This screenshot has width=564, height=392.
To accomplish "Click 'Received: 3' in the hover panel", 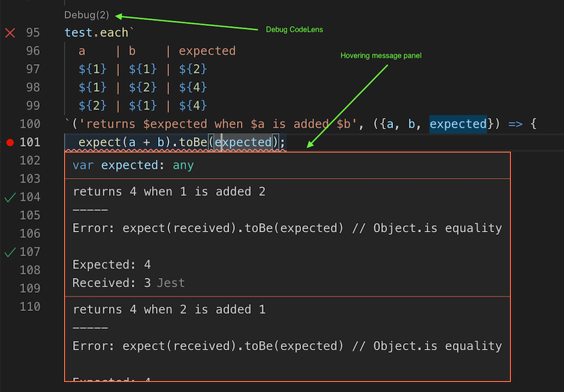I will 112,283.
